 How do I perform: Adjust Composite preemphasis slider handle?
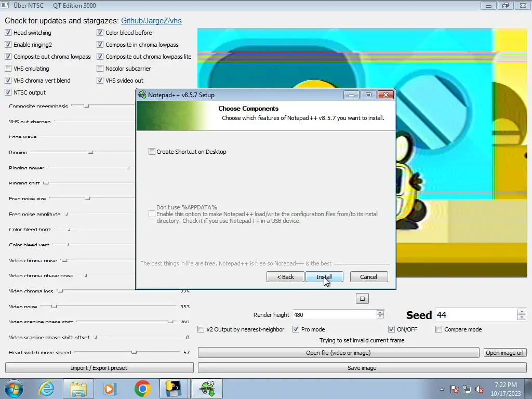coord(86,106)
